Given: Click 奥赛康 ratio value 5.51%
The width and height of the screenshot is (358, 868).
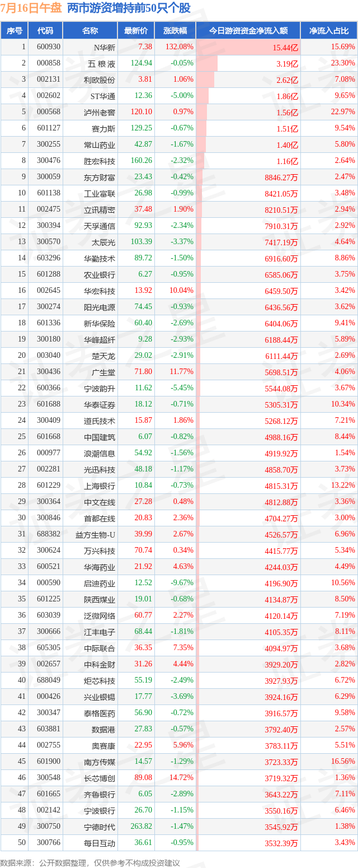Looking at the screenshot, I should (x=345, y=745).
